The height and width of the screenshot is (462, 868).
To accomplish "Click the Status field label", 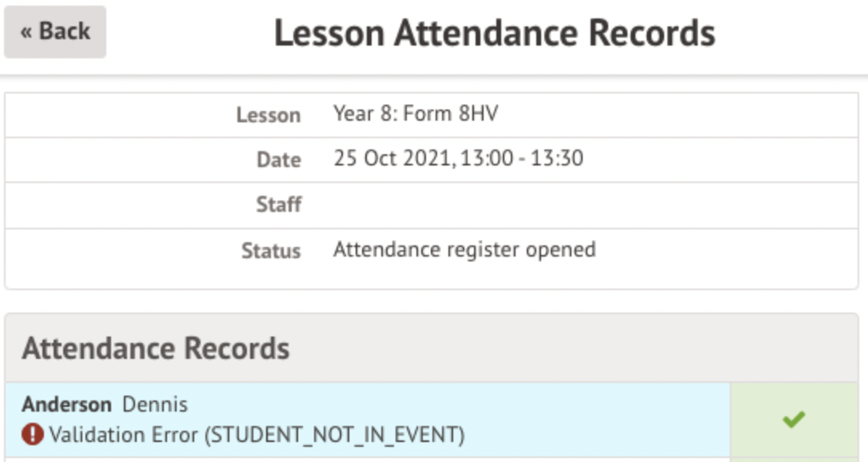I will coord(271,251).
